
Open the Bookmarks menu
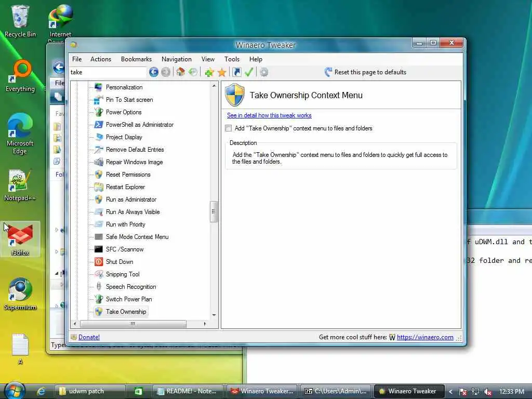click(137, 59)
